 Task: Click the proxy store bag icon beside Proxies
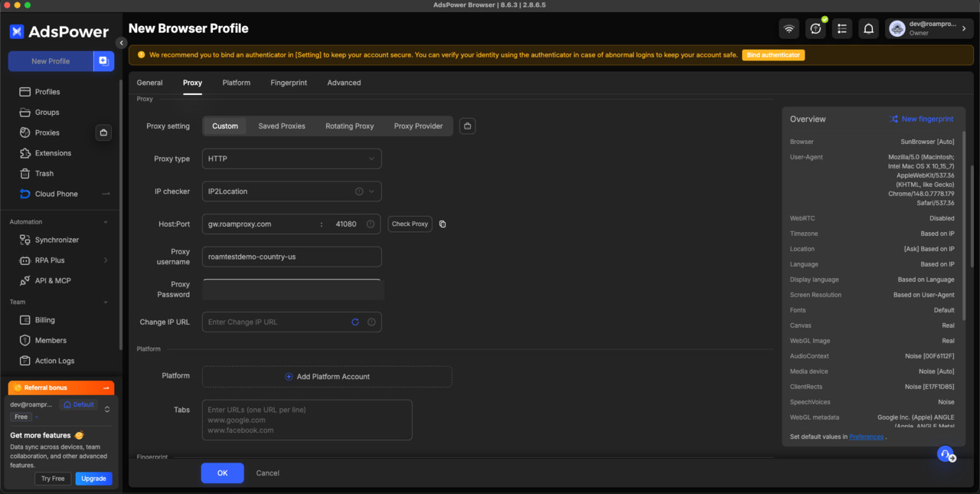click(104, 132)
